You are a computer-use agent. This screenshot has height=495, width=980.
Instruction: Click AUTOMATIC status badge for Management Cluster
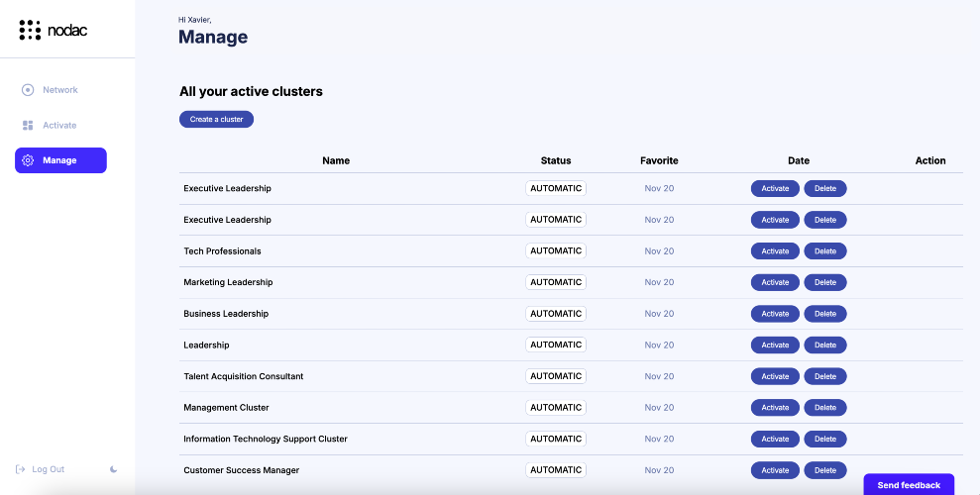point(556,408)
